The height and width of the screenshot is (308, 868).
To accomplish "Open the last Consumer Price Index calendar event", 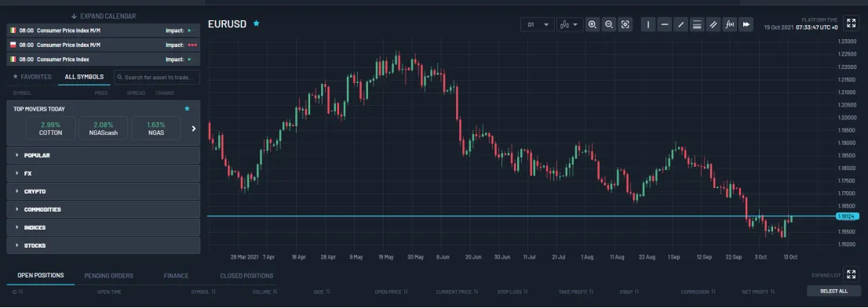I will coord(103,59).
